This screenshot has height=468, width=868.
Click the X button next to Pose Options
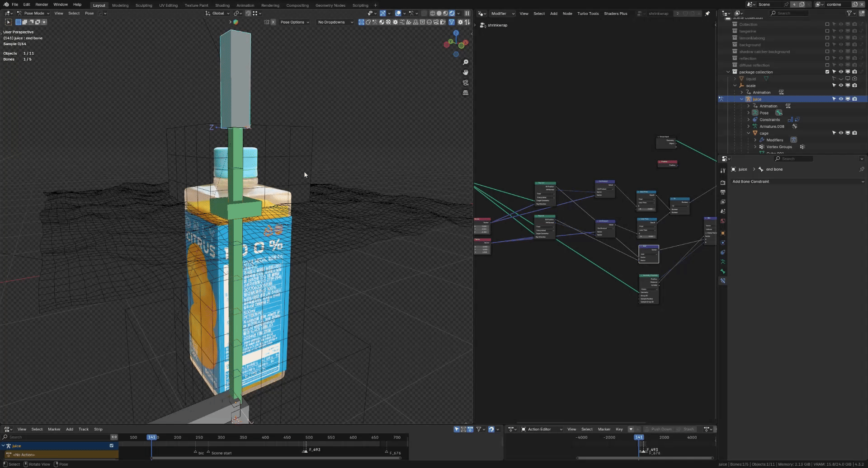pos(273,22)
